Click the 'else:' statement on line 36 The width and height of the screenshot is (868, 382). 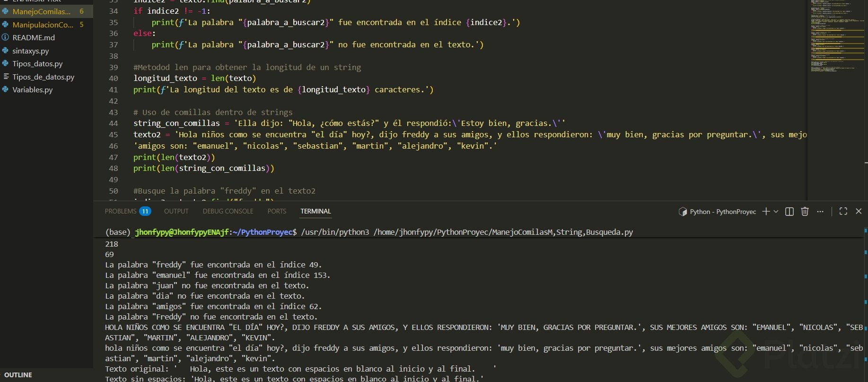tap(144, 34)
